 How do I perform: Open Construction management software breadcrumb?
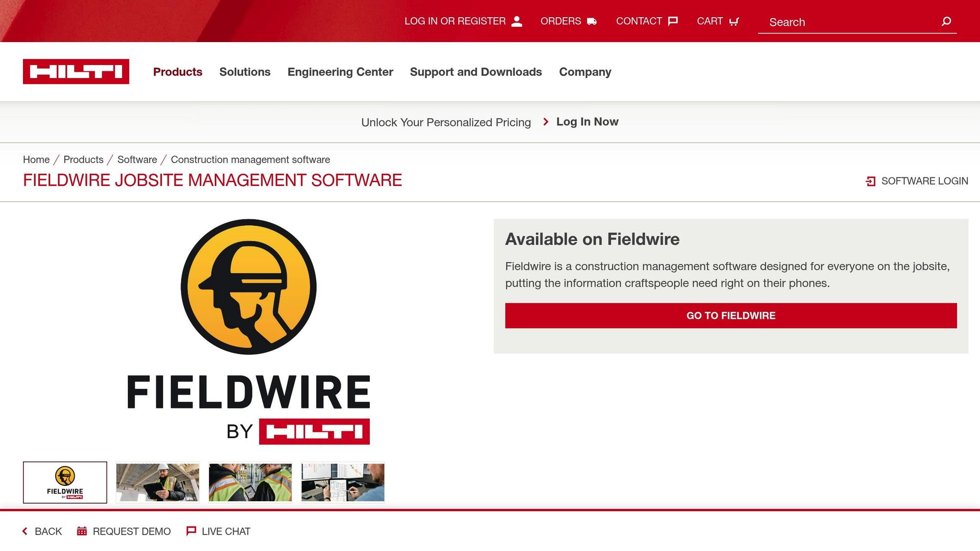(250, 159)
